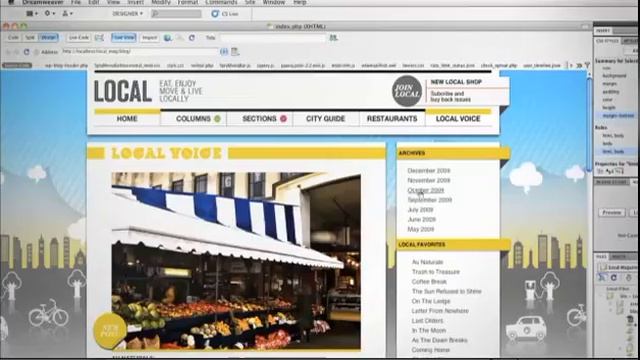Image resolution: width=640 pixels, height=360 pixels.
Task: Select the Source Code related file button
Action: coord(17,65)
